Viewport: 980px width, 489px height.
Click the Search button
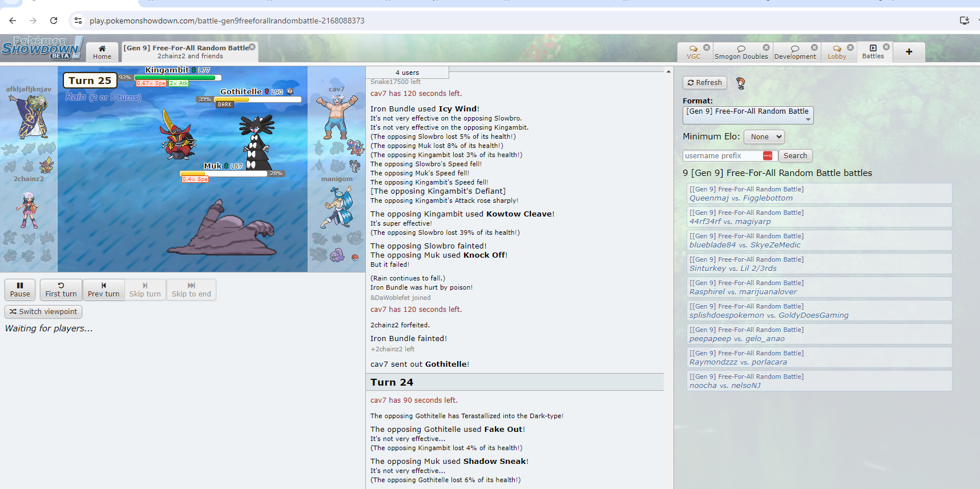click(x=795, y=156)
